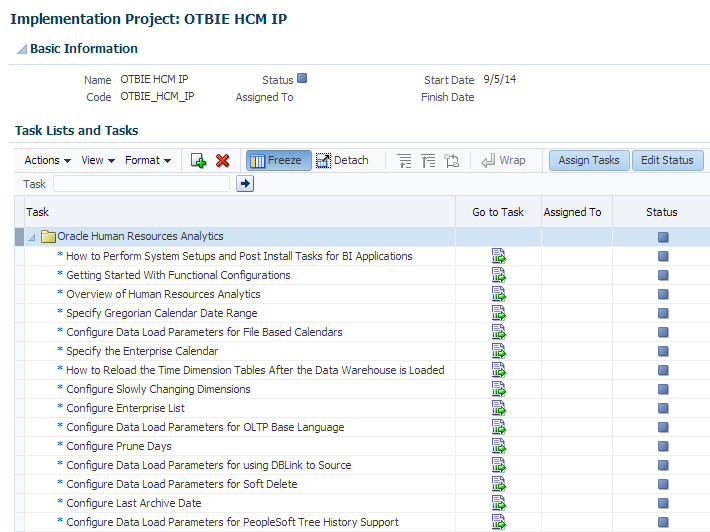710x532 pixels.
Task: Go to task for Specify the Enterprise Calendar
Action: (x=499, y=351)
